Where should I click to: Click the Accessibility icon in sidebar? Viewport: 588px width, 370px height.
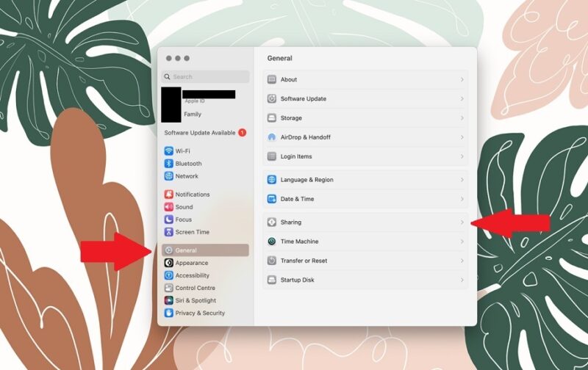(x=169, y=275)
